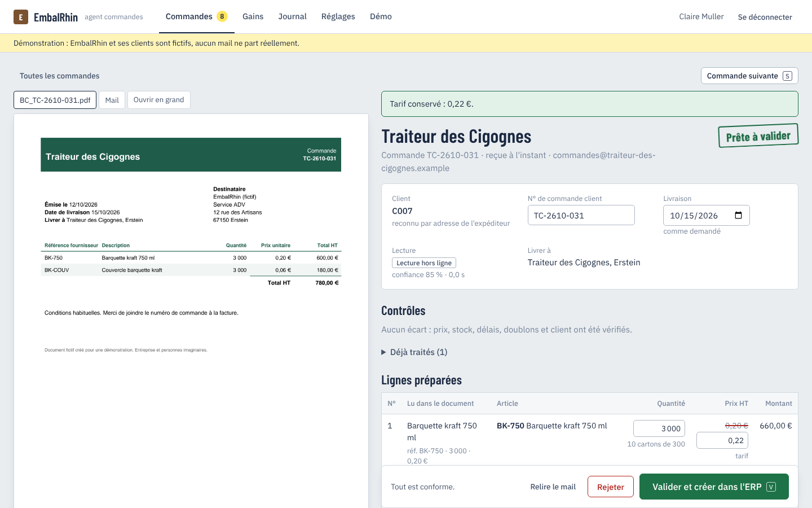Viewport: 812px width, 508px height.
Task: Click the V shortcut badge on the Valider button
Action: 771,487
